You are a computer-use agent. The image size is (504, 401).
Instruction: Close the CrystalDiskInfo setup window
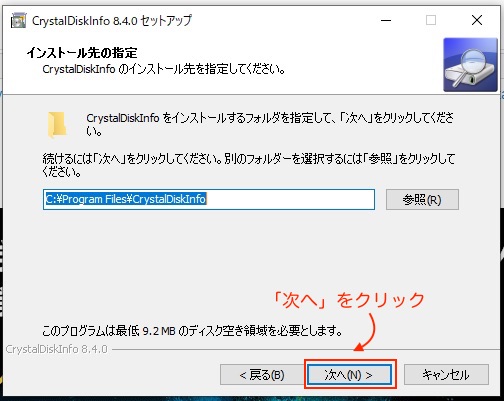(477, 20)
